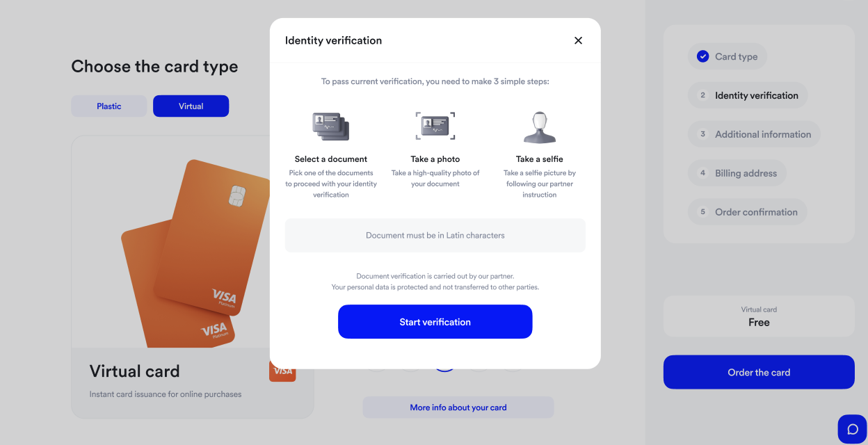Image resolution: width=868 pixels, height=445 pixels.
Task: Open the Identity verification step in sidebar
Action: point(748,95)
